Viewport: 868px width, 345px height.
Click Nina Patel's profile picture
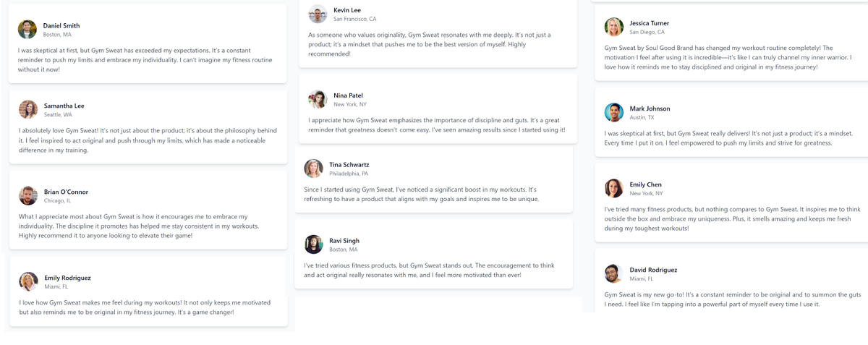[x=318, y=99]
